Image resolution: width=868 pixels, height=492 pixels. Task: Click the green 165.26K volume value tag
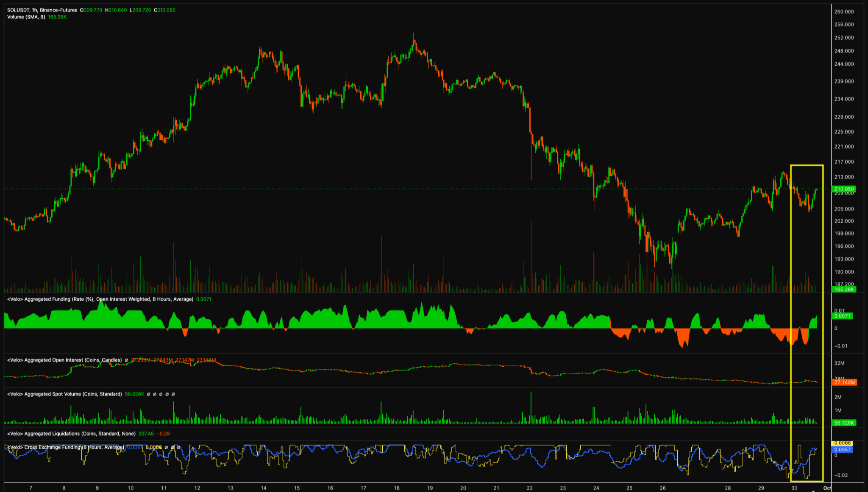pyautogui.click(x=843, y=290)
